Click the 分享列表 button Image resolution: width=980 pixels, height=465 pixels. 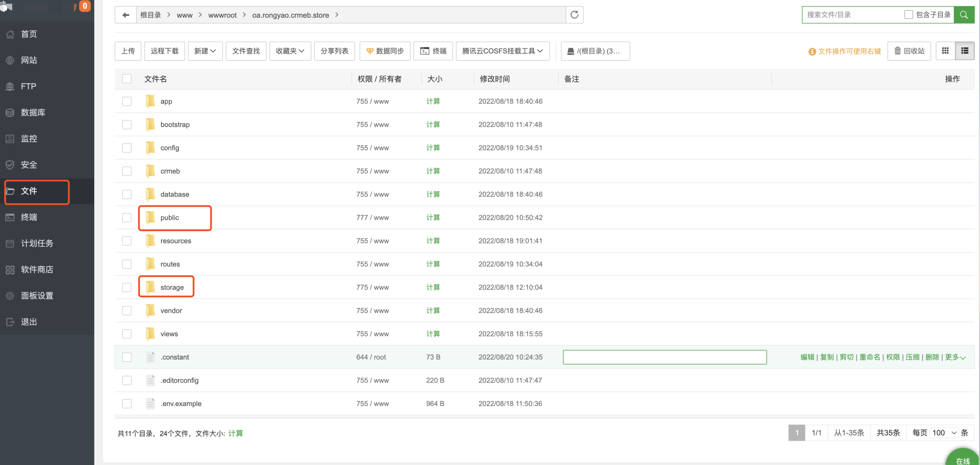click(334, 51)
